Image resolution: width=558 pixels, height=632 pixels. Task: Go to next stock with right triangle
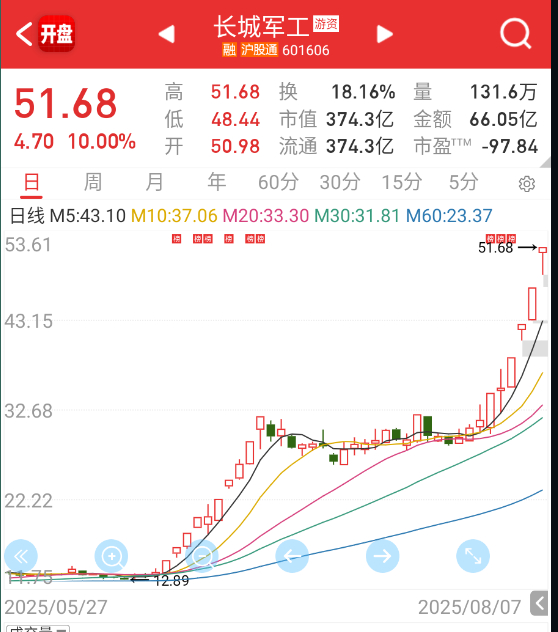[x=385, y=34]
